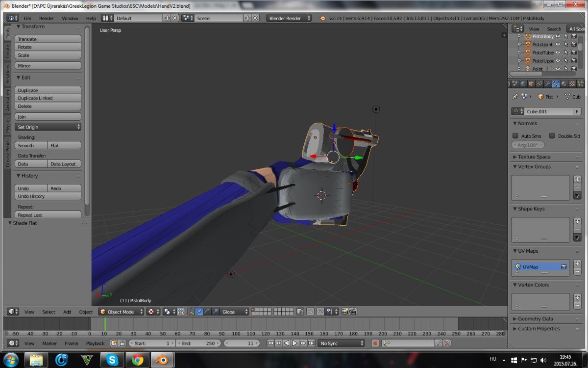This screenshot has height=368, width=588.
Task: Click the lock camera to layers icon
Action: point(300,312)
